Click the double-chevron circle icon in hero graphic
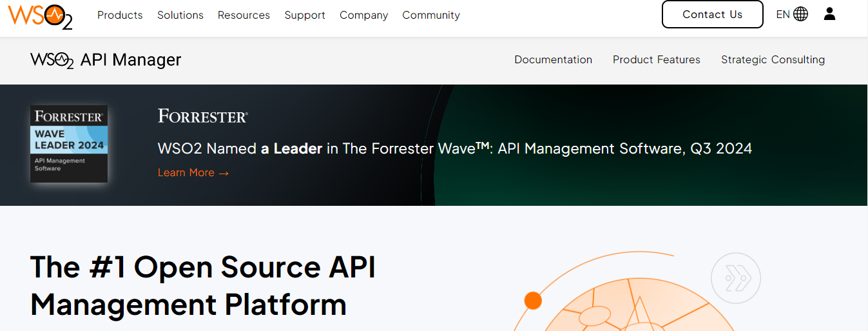This screenshot has width=868, height=331. pyautogui.click(x=736, y=279)
